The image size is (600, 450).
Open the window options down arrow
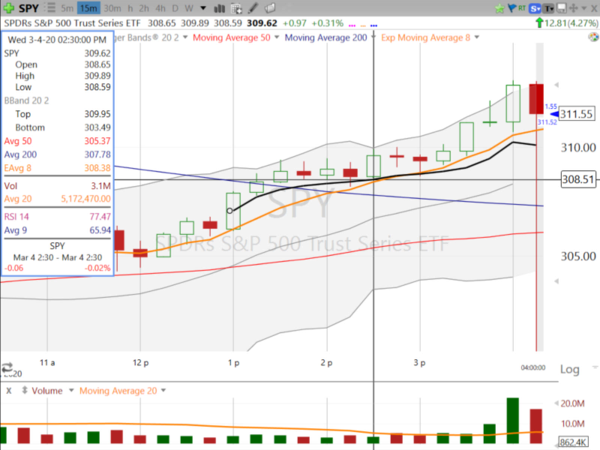click(x=584, y=8)
